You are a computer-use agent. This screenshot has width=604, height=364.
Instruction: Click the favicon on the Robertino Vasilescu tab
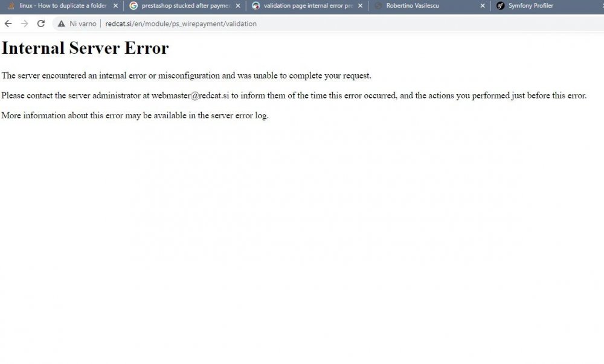click(379, 5)
